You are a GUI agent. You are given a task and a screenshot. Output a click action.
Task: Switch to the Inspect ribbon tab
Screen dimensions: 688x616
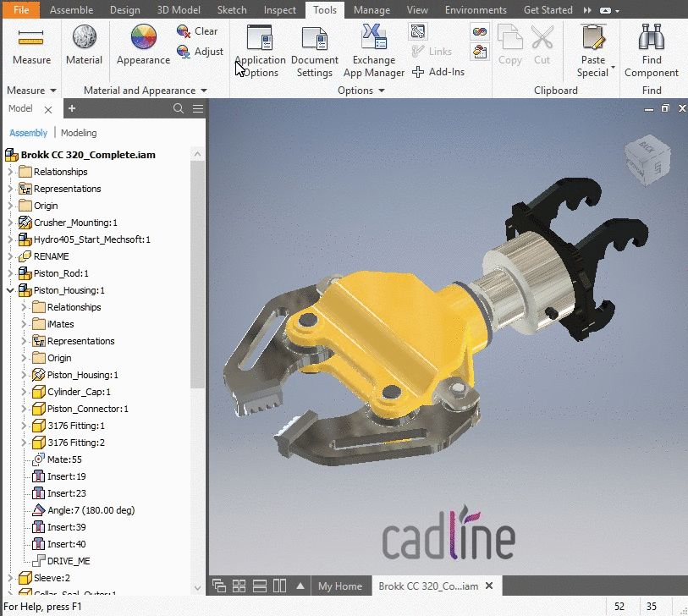coord(279,9)
